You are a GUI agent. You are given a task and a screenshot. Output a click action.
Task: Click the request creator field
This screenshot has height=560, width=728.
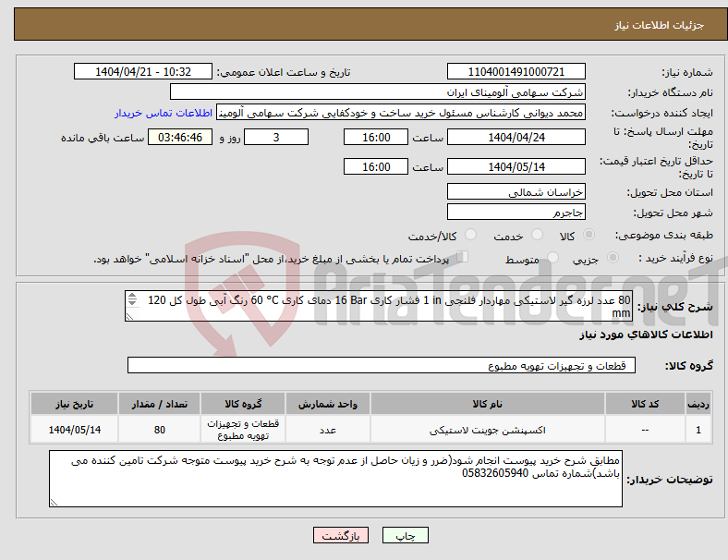[401, 113]
